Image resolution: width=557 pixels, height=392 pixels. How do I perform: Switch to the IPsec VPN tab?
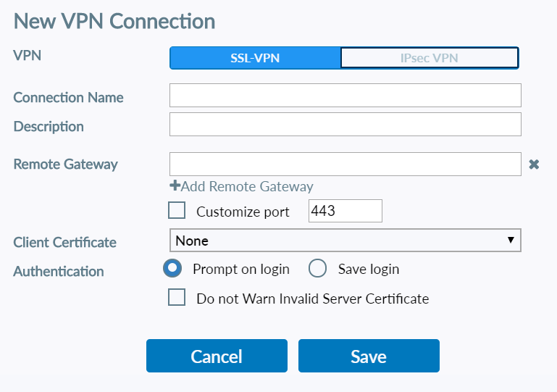pyautogui.click(x=429, y=58)
